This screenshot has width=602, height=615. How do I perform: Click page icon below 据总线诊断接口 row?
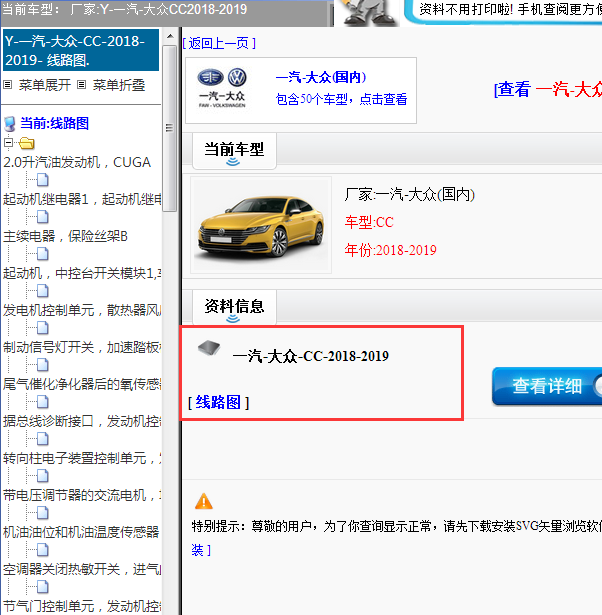tap(43, 439)
